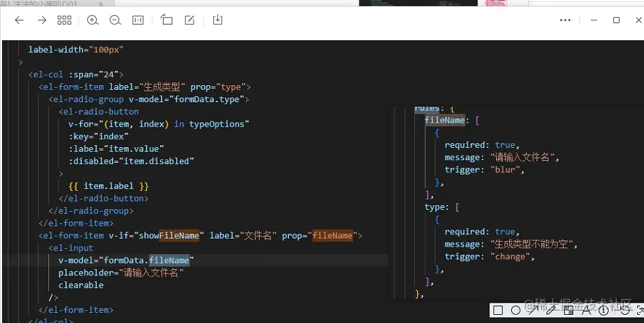Click the message: "请输入文件名" line
644x323 pixels.
tap(502, 157)
